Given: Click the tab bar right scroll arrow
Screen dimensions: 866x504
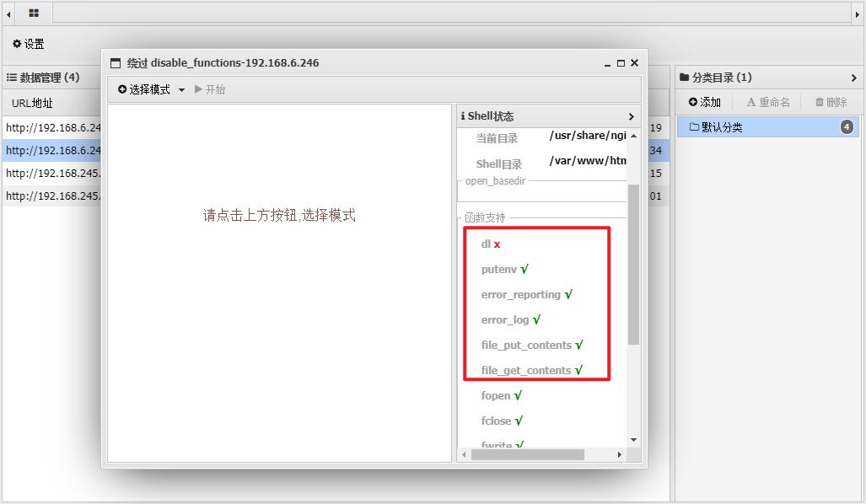Looking at the screenshot, I should [x=858, y=13].
